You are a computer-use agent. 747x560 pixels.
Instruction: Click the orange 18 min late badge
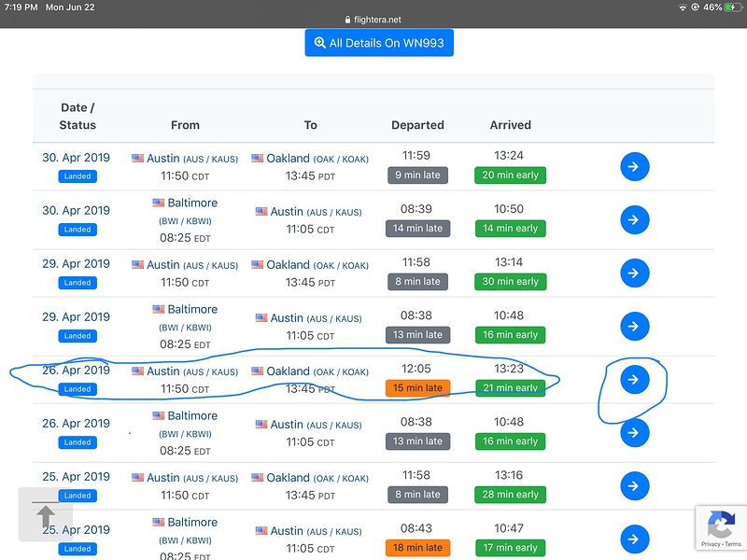pyautogui.click(x=417, y=548)
